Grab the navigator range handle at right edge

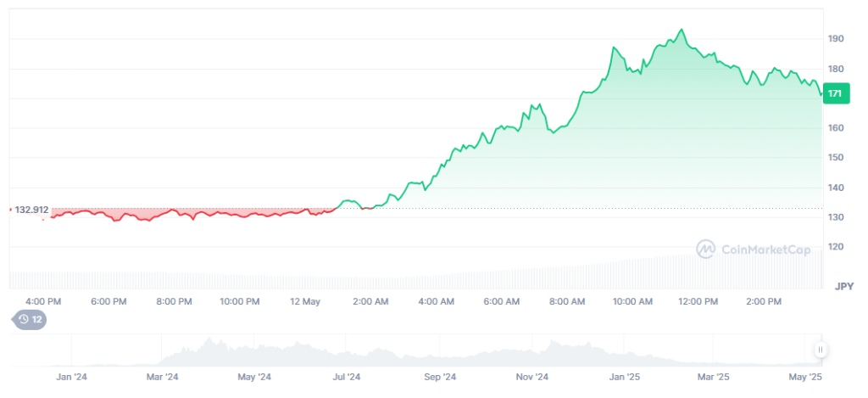pyautogui.click(x=820, y=350)
